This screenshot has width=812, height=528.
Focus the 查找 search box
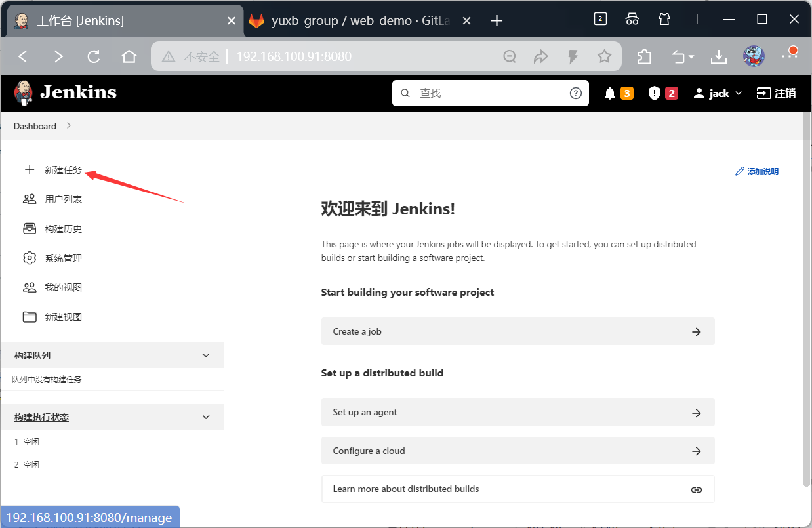pos(490,93)
